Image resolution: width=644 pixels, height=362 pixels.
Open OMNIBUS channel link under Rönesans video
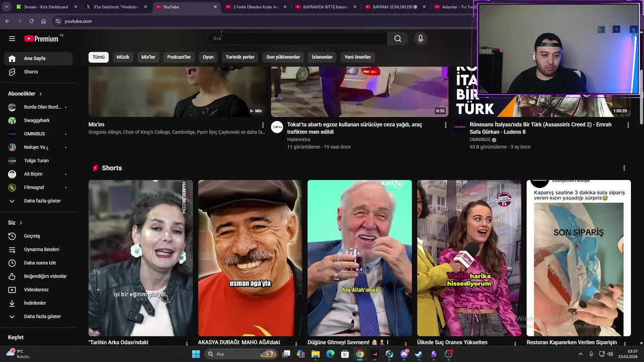pos(480,140)
